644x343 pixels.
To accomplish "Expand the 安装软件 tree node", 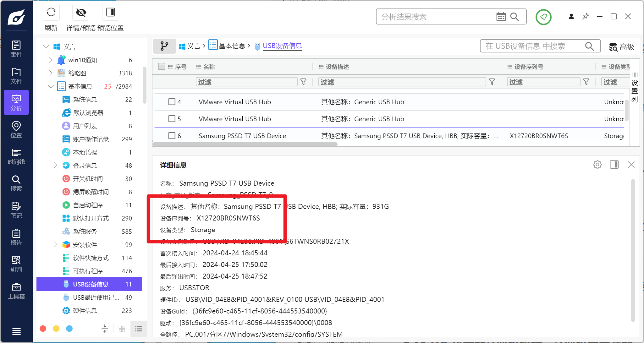I will pyautogui.click(x=56, y=245).
